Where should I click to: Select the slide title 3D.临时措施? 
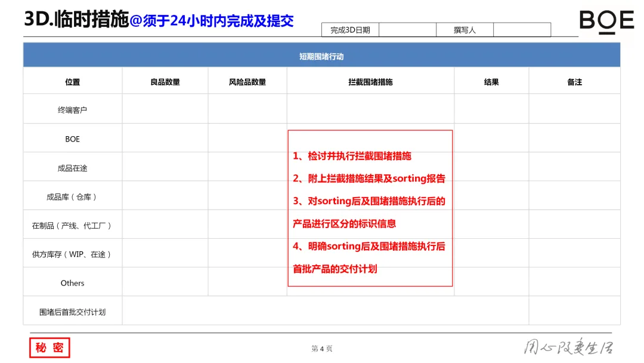click(76, 19)
